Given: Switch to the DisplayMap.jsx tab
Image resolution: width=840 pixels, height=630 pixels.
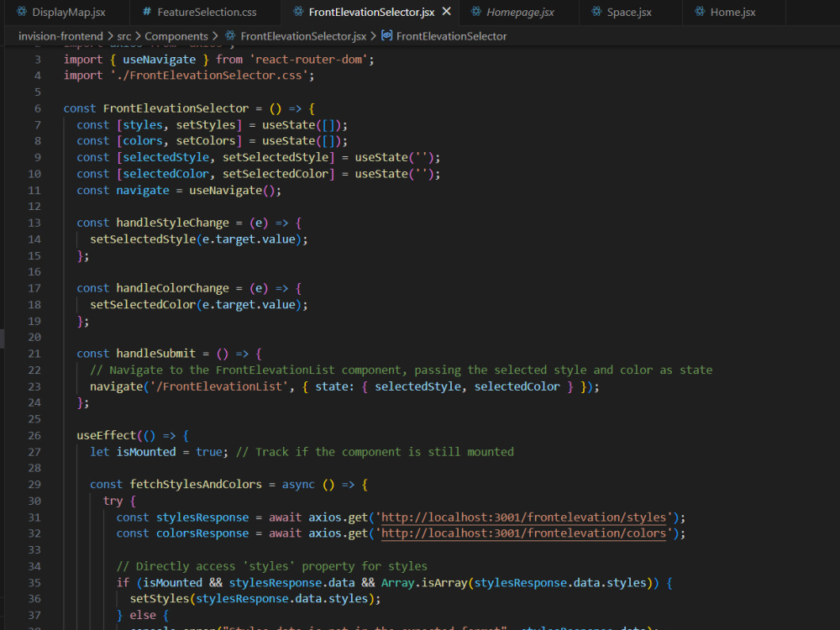Looking at the screenshot, I should 68,12.
